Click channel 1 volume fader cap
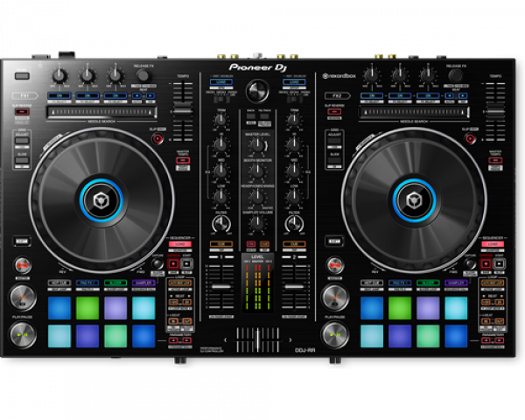The width and height of the screenshot is (525, 420). coord(221,286)
